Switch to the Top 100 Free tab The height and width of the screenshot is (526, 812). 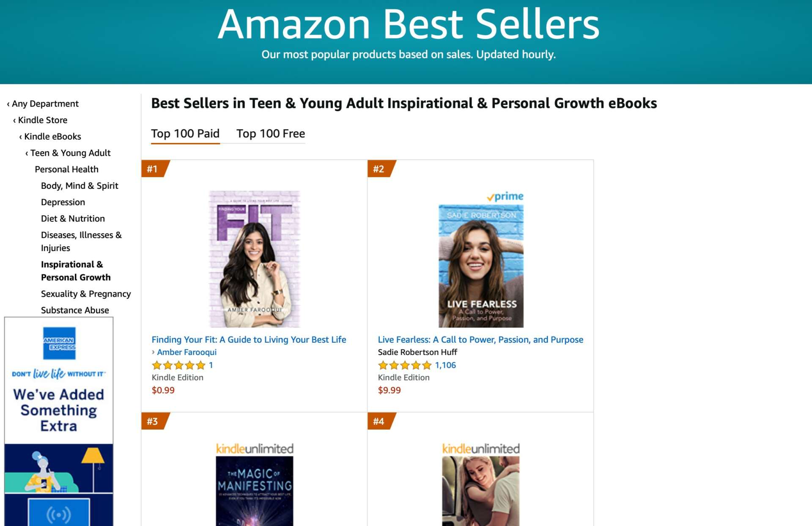[x=270, y=134]
